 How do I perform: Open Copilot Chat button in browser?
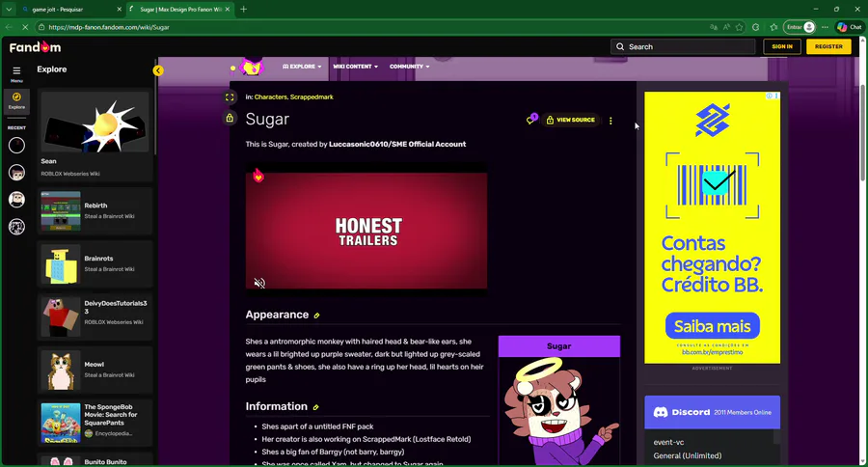849,27
